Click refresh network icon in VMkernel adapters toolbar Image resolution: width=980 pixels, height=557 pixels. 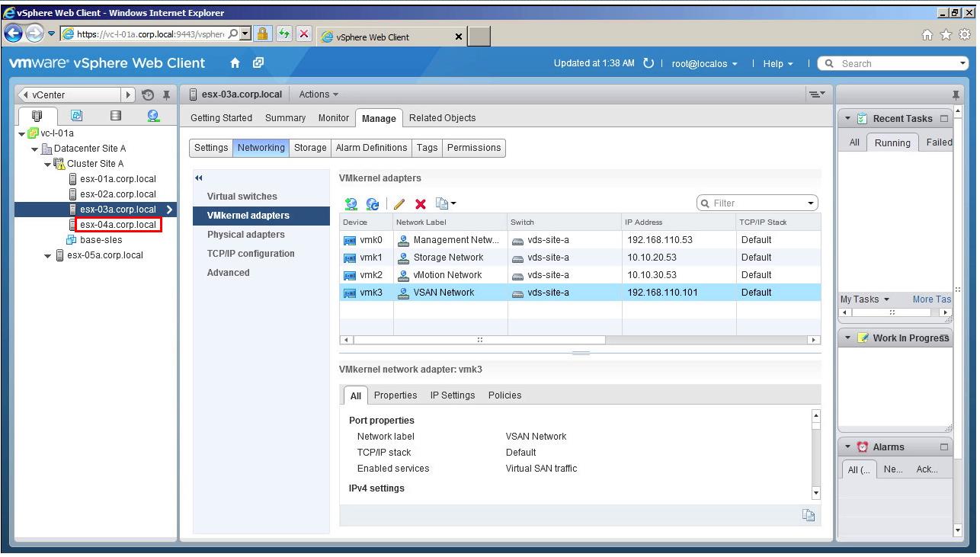[x=373, y=203]
